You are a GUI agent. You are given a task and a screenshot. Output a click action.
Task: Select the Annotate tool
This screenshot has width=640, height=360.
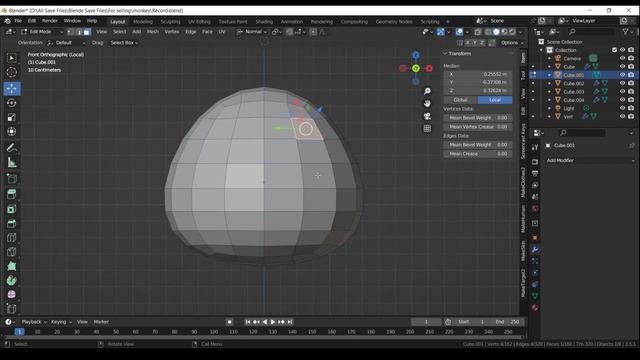(11, 148)
